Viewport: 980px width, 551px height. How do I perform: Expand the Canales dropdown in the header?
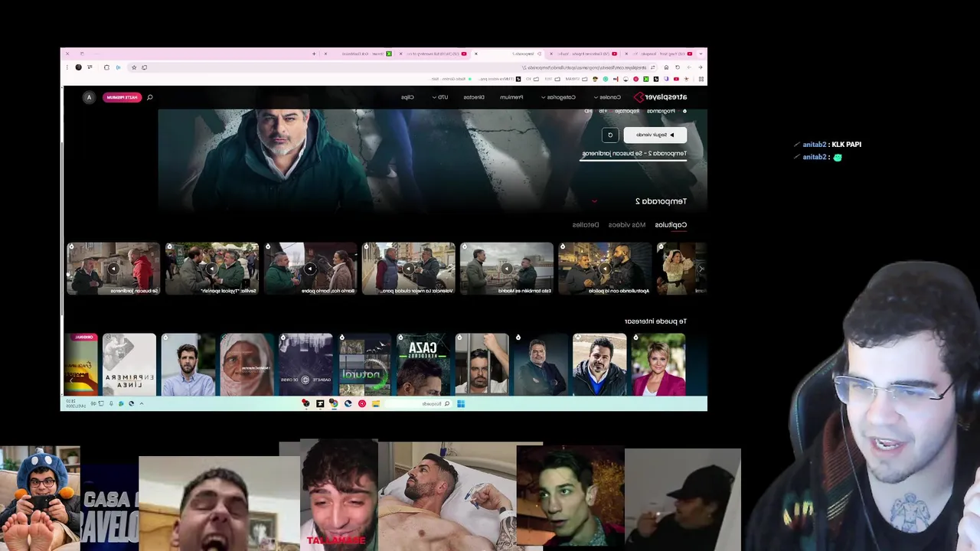tap(609, 97)
